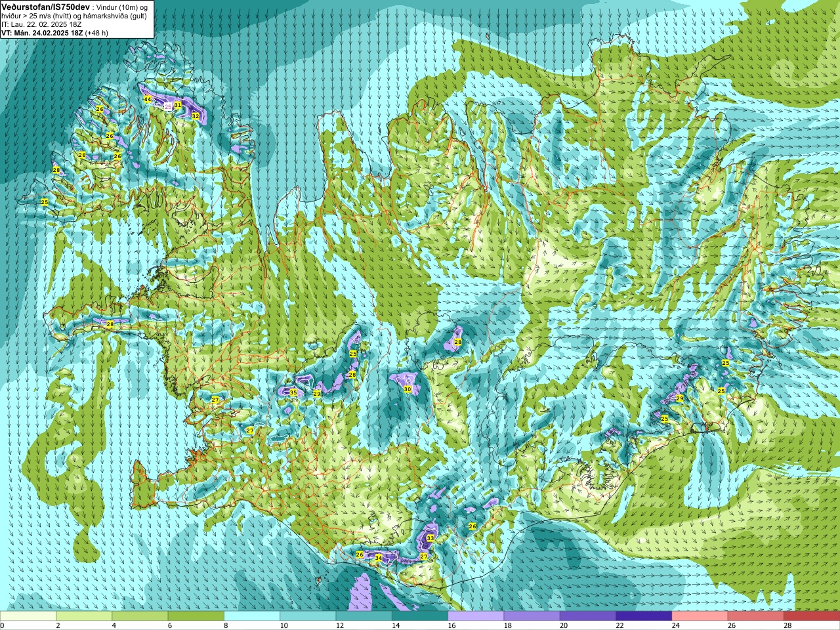Pick the 20–22 m/s violet legend swatch

[588, 616]
